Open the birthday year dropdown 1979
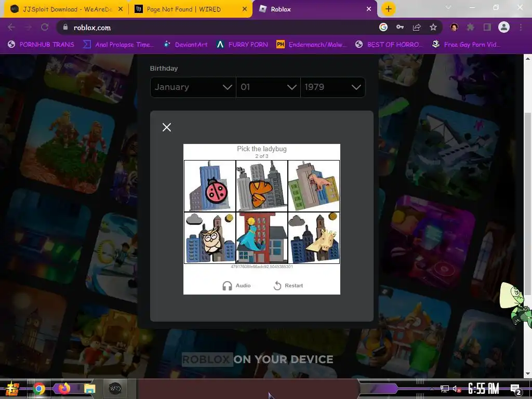This screenshot has height=399, width=532. [x=333, y=87]
